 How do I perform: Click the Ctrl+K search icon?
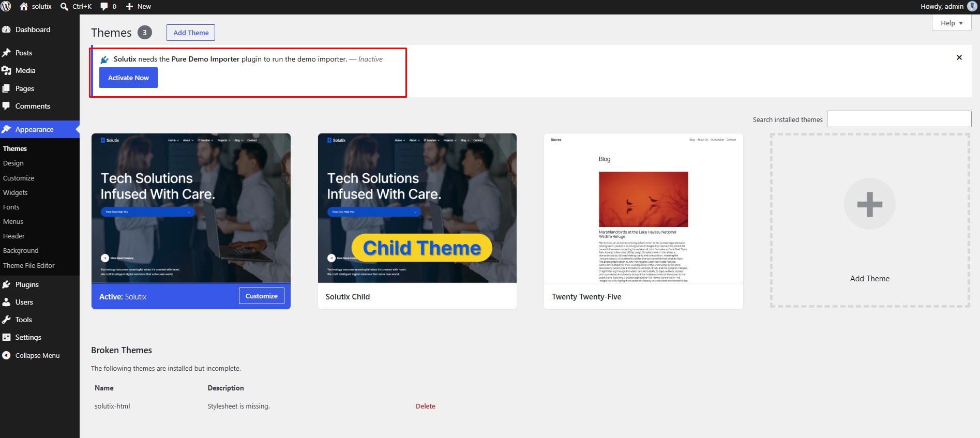click(64, 7)
